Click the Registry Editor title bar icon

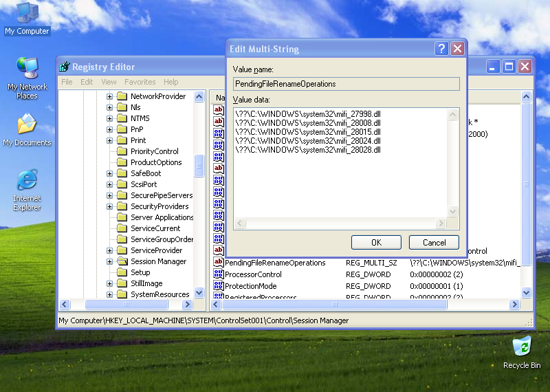(x=65, y=66)
